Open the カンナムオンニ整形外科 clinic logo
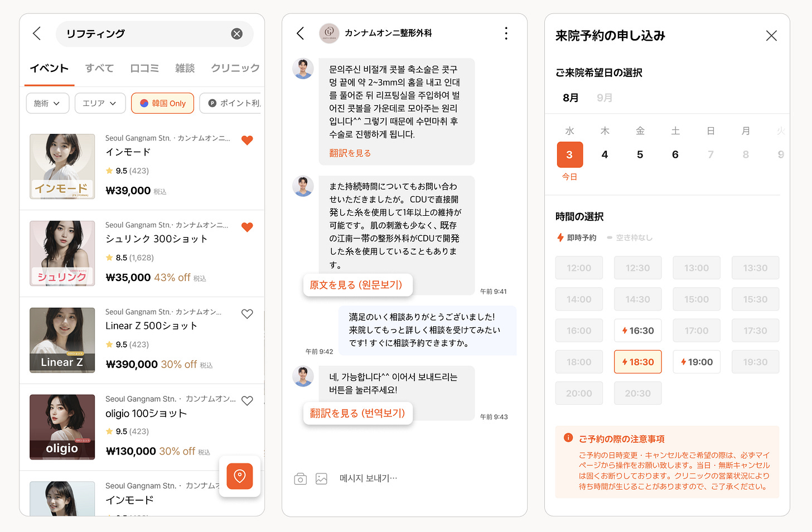The image size is (812, 532). (x=329, y=33)
